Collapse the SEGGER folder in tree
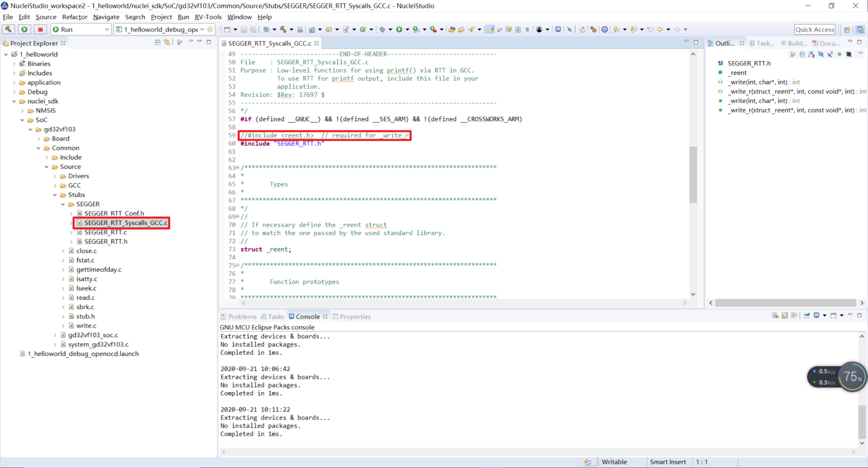The image size is (868, 468). 63,204
